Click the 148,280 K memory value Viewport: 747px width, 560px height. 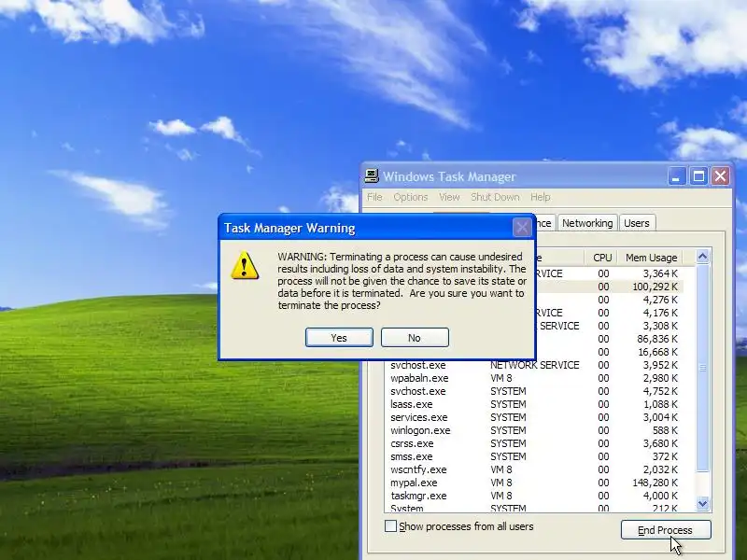click(655, 483)
